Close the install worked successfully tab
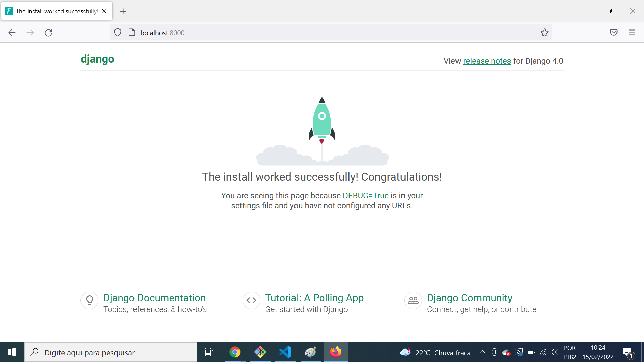 click(x=104, y=11)
